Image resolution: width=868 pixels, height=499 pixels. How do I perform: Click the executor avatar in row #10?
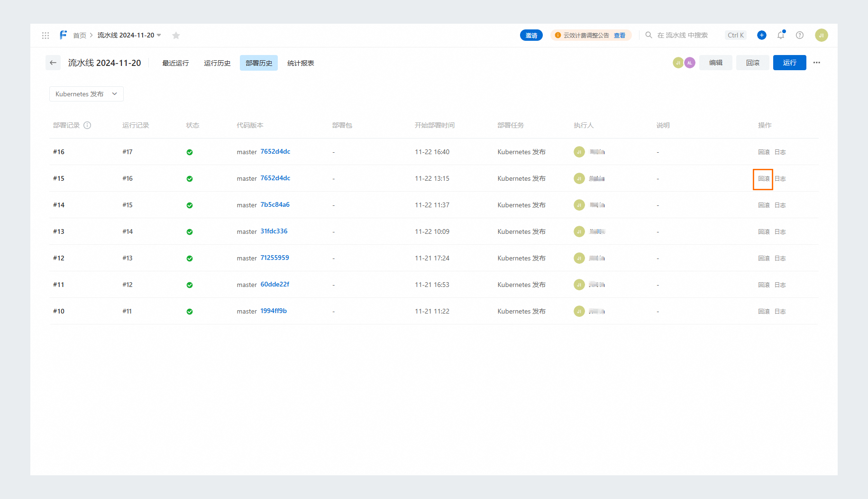pyautogui.click(x=579, y=311)
